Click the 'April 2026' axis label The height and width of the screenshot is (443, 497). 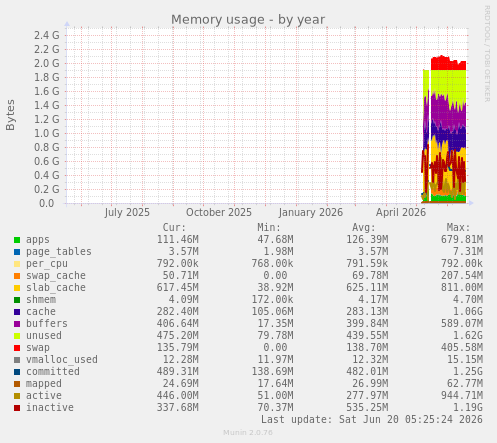(x=401, y=213)
